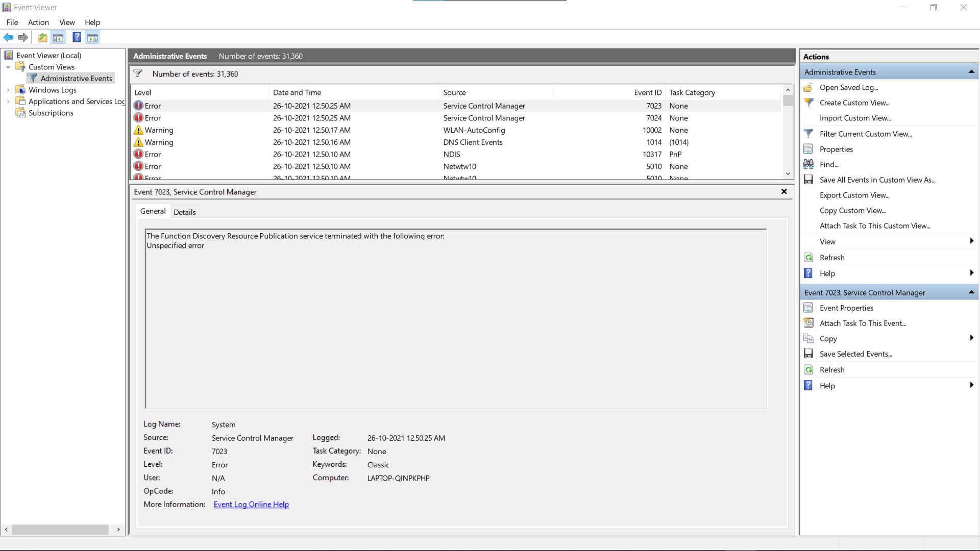The height and width of the screenshot is (551, 980).
Task: Click the Create Custom View funnel icon
Action: (808, 103)
